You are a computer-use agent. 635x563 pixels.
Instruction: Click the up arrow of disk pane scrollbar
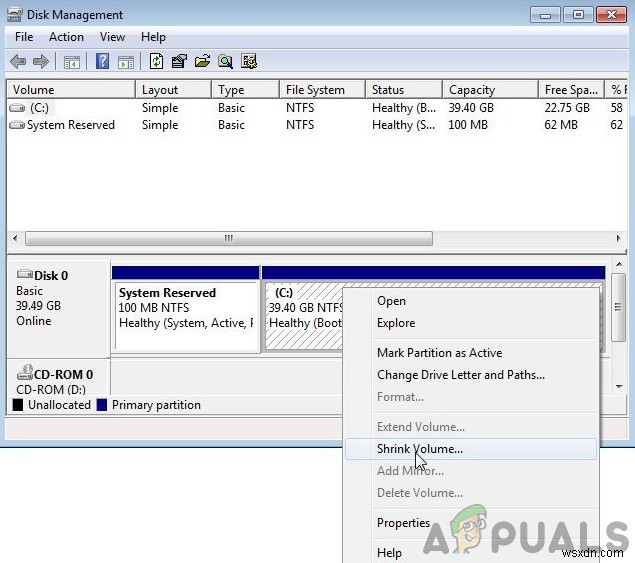[x=619, y=264]
